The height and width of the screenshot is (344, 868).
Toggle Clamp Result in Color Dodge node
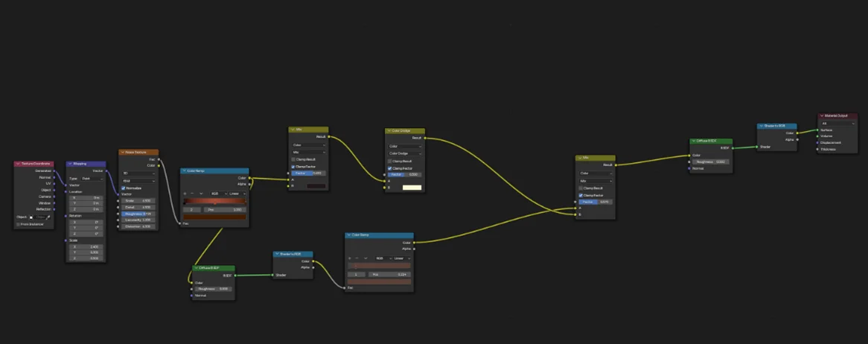(x=389, y=161)
